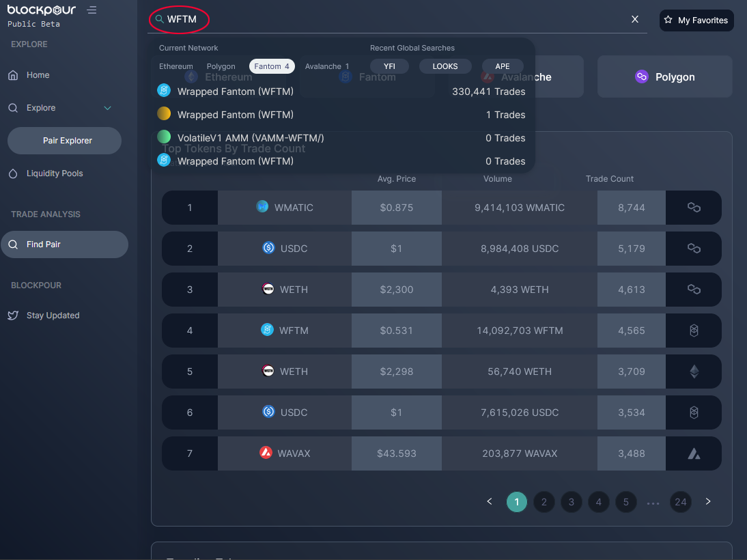
Task: Go to page 3
Action: pos(572,502)
